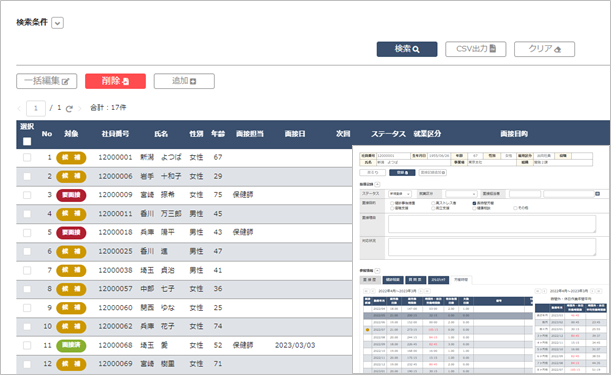Check the row for 新潟 よつば
The width and height of the screenshot is (611, 375).
click(x=27, y=157)
